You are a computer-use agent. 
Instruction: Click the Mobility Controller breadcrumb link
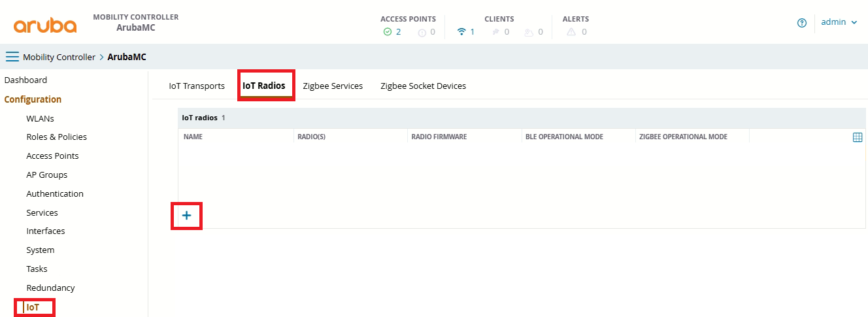pyautogui.click(x=59, y=57)
